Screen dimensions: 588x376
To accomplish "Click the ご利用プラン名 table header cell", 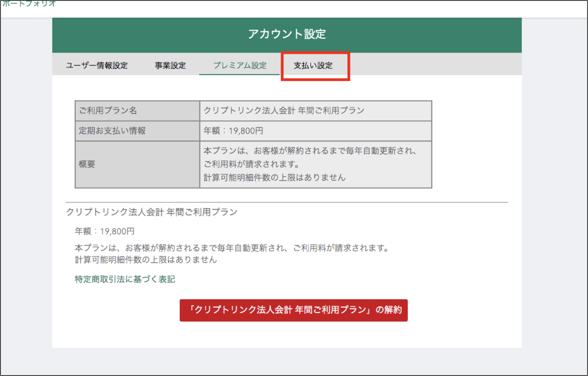I will tap(138, 111).
